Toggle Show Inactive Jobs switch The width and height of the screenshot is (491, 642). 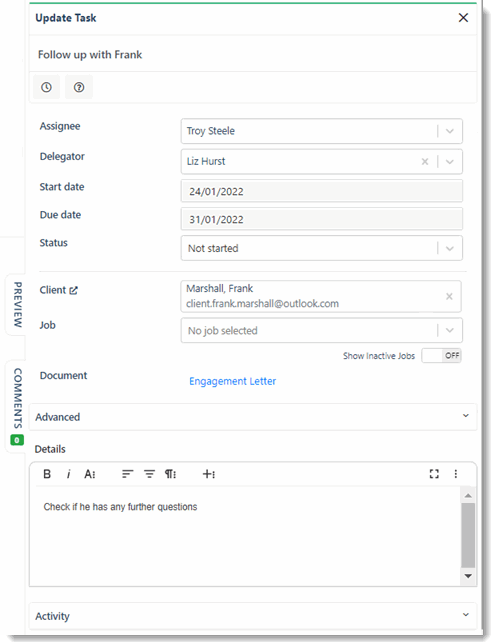441,355
